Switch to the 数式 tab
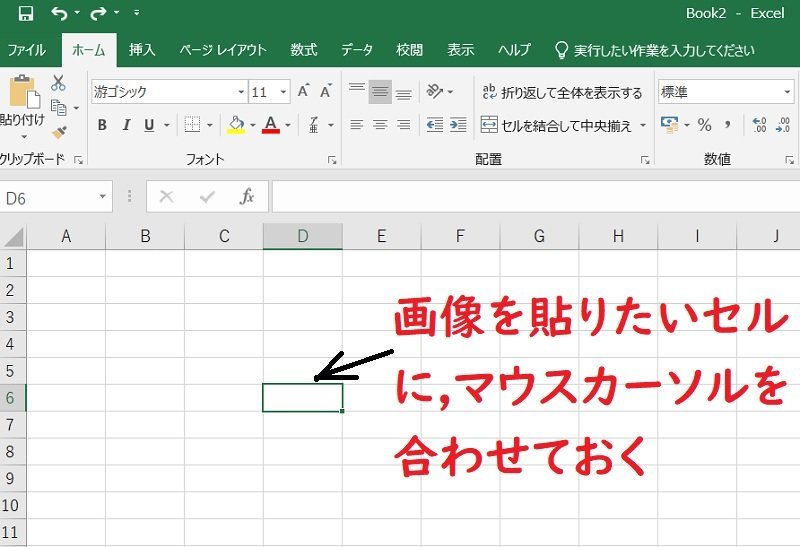800x547 pixels. (x=304, y=50)
